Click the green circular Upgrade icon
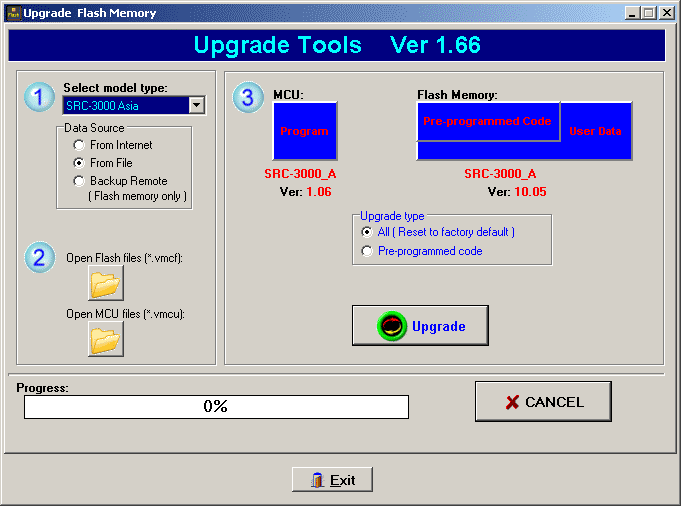Viewport: 681px width, 506px height. point(392,326)
